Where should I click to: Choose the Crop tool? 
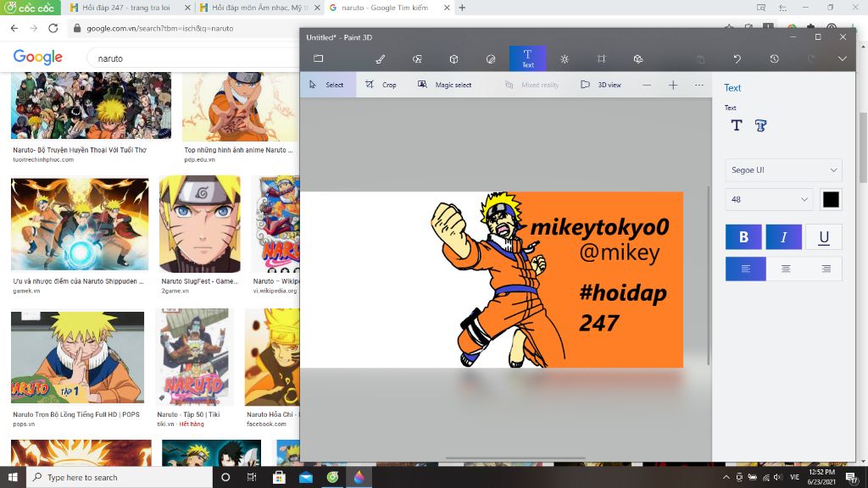(x=381, y=85)
